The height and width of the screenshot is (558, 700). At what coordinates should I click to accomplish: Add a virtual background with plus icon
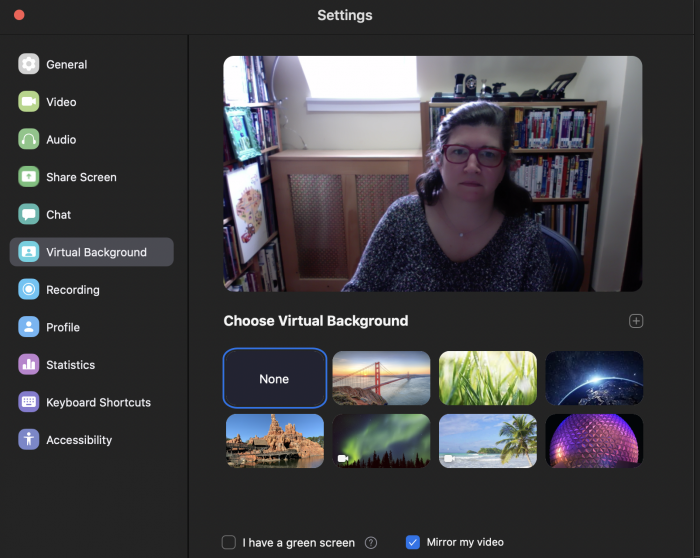636,321
